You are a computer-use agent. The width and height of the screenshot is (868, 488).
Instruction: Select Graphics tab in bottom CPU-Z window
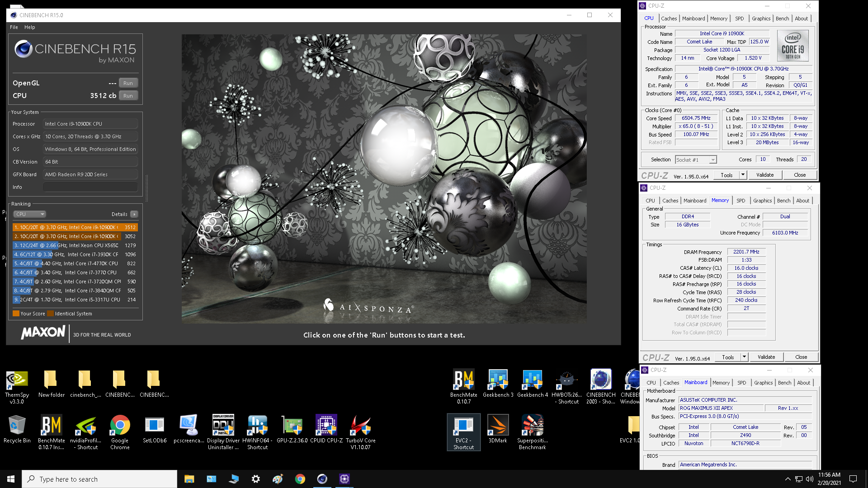tap(763, 383)
